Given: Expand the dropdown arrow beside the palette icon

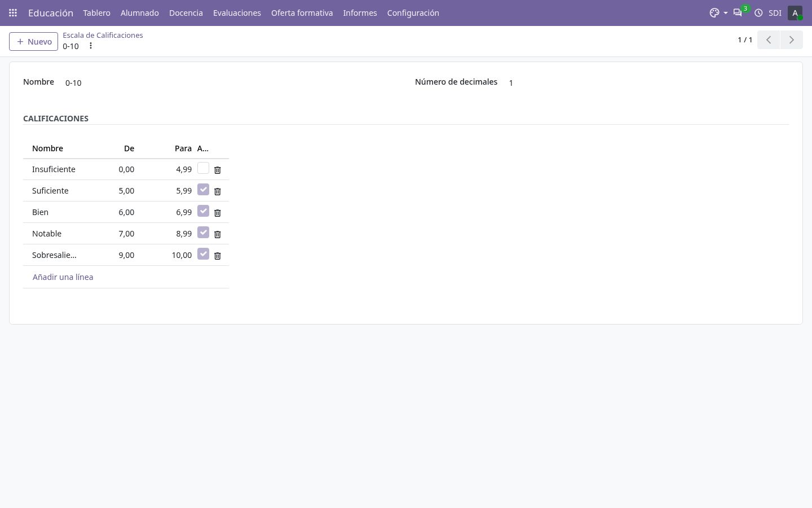Looking at the screenshot, I should (x=726, y=13).
